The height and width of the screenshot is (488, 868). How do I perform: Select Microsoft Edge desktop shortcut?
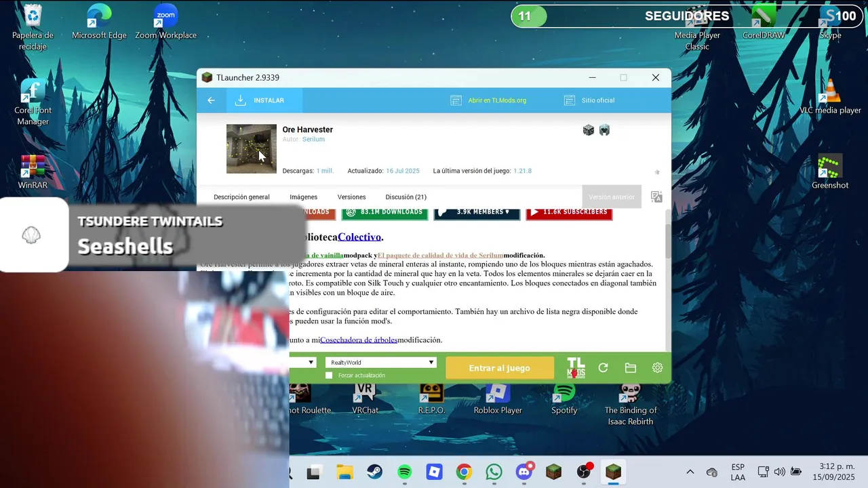click(99, 22)
